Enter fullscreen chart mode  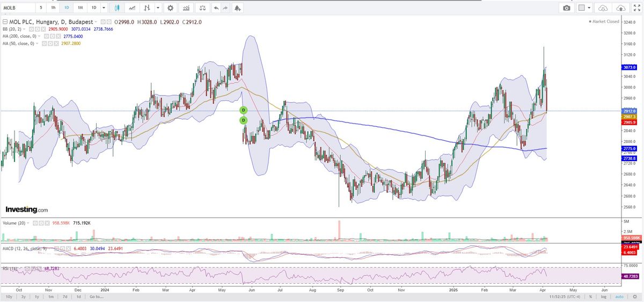point(636,8)
